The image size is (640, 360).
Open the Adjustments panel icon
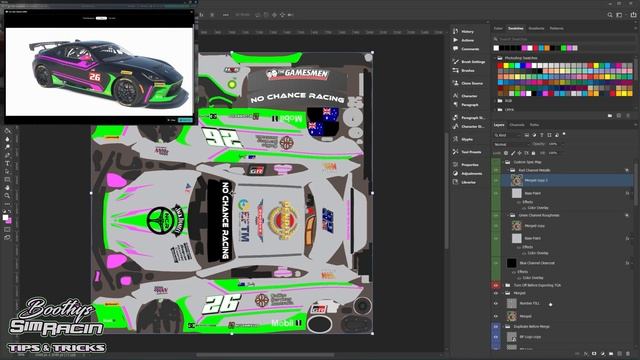pos(456,173)
